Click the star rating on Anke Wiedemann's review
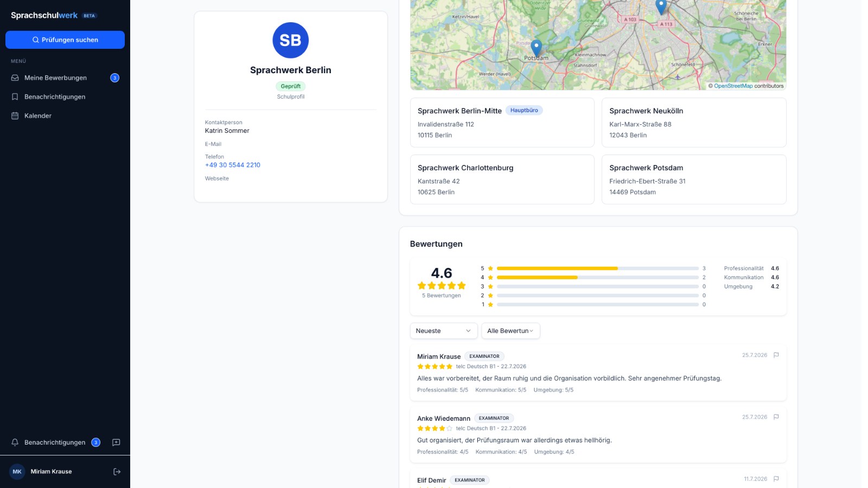 (435, 428)
